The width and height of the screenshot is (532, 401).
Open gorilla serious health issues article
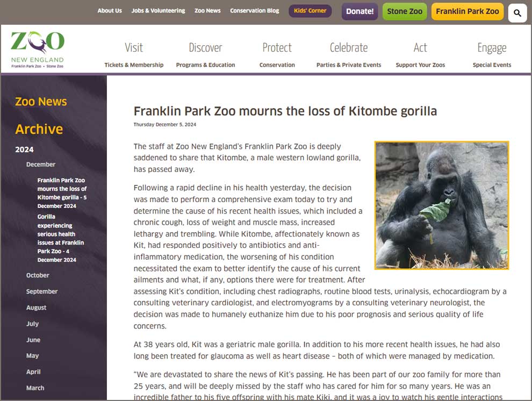point(61,238)
